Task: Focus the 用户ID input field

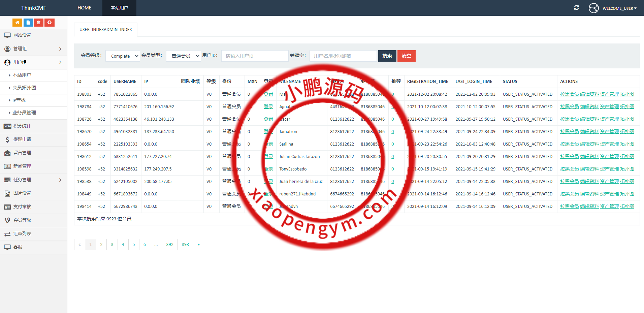Action: 255,56
